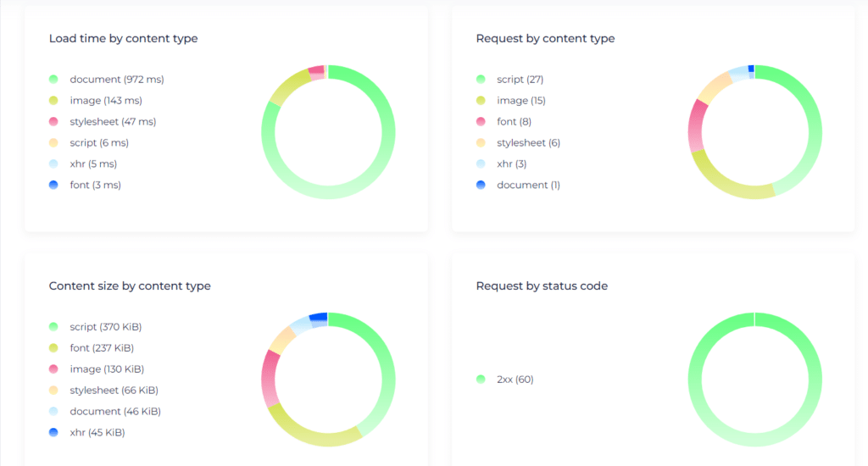Click the pink dot beside image (130 KiB)
The height and width of the screenshot is (466, 868).
pos(53,369)
